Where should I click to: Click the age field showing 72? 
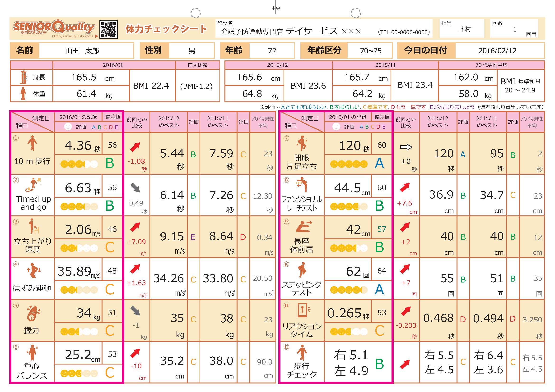[272, 50]
